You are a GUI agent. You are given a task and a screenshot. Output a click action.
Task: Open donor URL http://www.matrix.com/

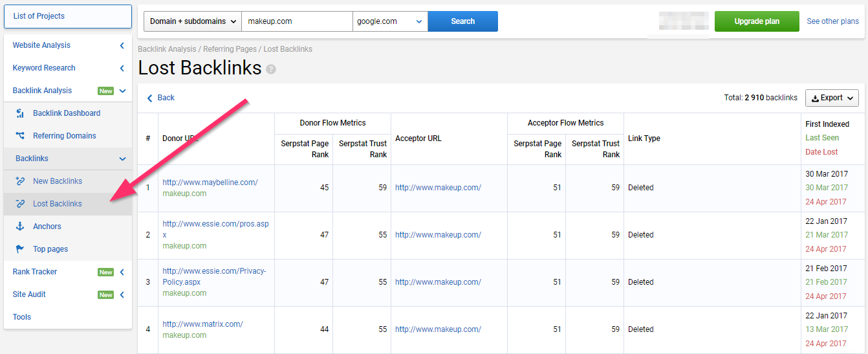202,324
